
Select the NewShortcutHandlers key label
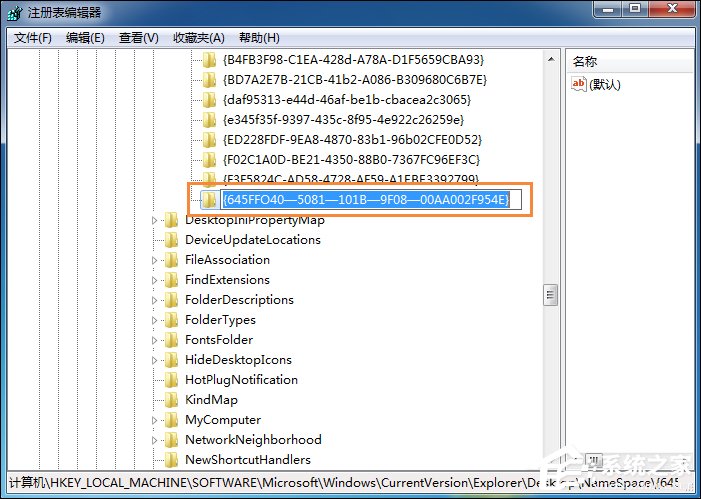tap(248, 460)
